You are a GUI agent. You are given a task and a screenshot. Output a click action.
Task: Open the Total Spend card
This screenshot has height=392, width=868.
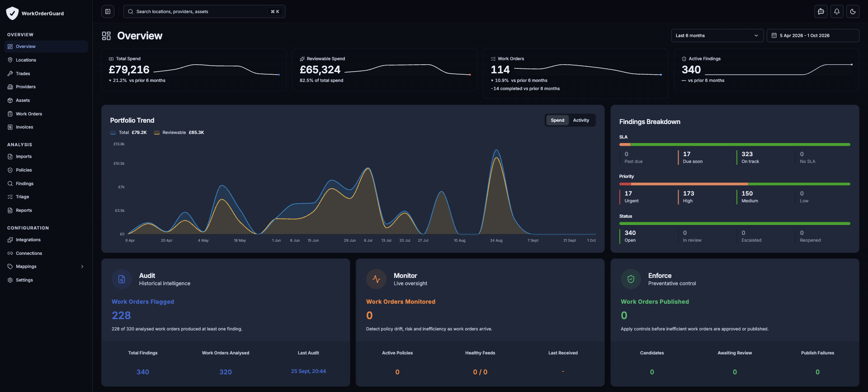194,70
